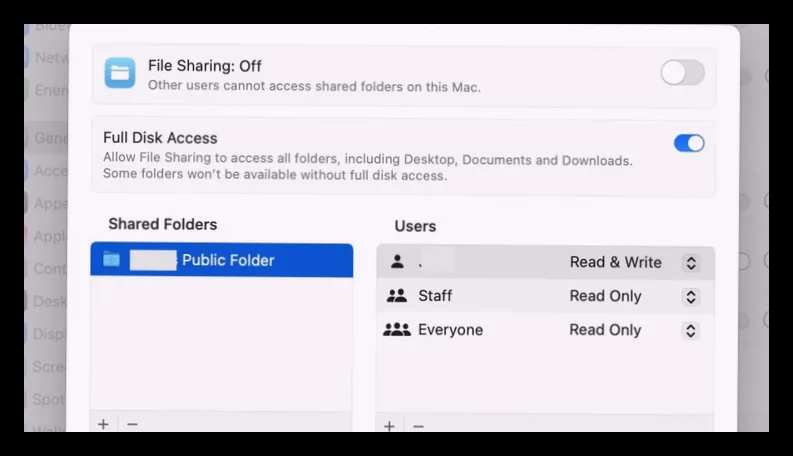This screenshot has width=793, height=456.
Task: Toggle the File Sharing switch on
Action: click(683, 73)
